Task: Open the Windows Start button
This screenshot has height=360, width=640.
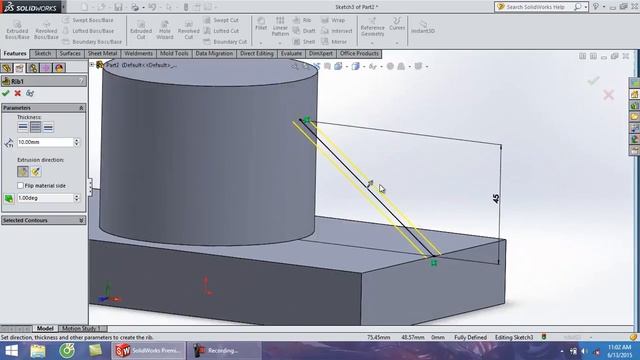Action: 11,351
